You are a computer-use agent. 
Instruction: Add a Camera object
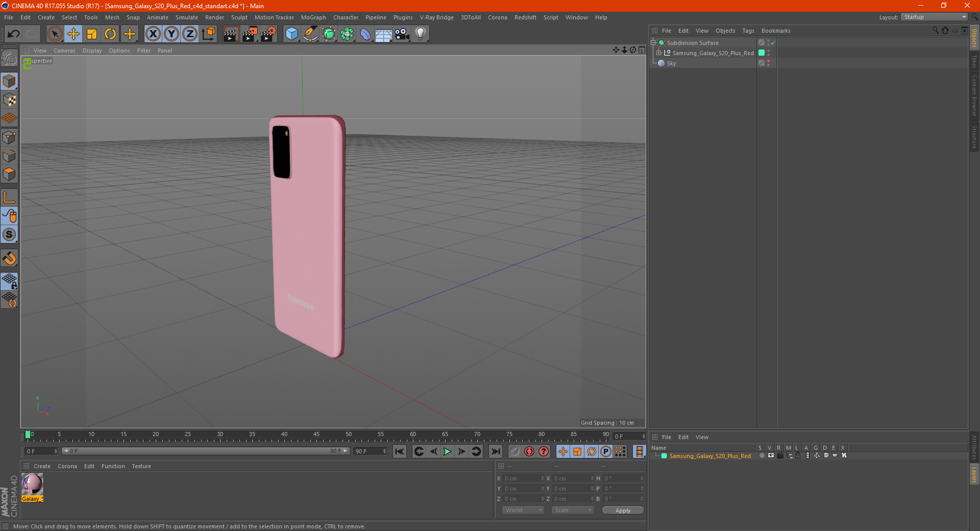tap(402, 34)
